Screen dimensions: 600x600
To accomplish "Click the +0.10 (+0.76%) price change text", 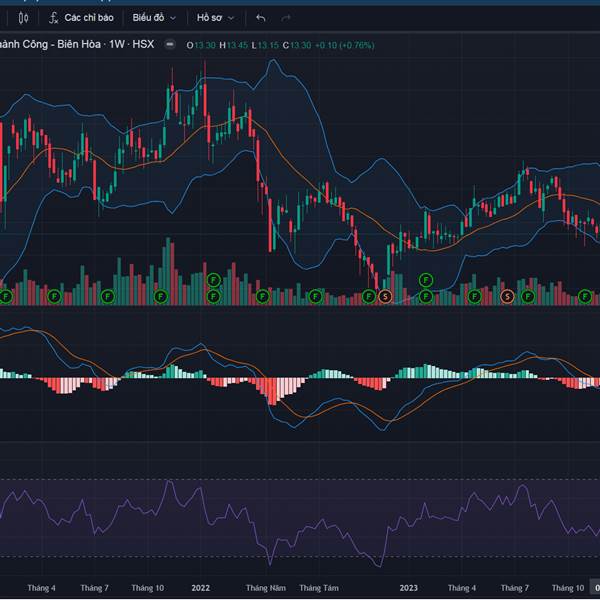I will (346, 45).
